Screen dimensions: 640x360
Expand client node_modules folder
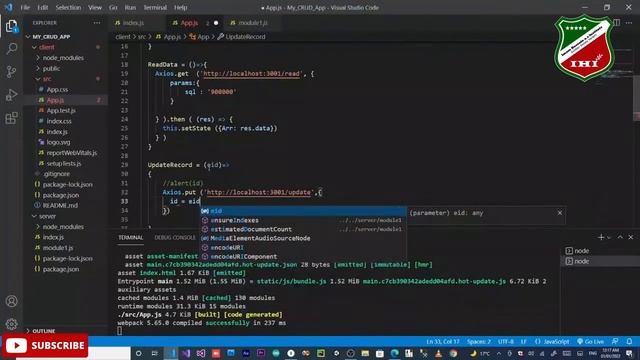(x=63, y=58)
